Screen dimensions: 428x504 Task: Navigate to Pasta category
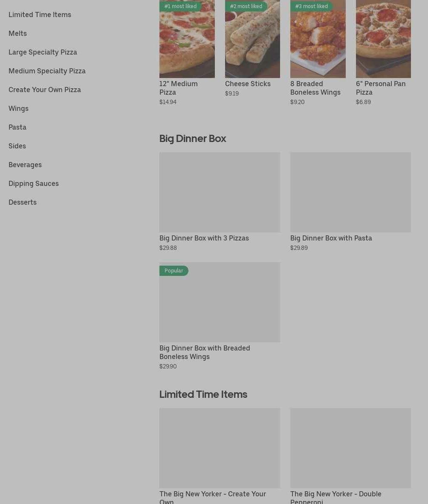click(x=17, y=127)
